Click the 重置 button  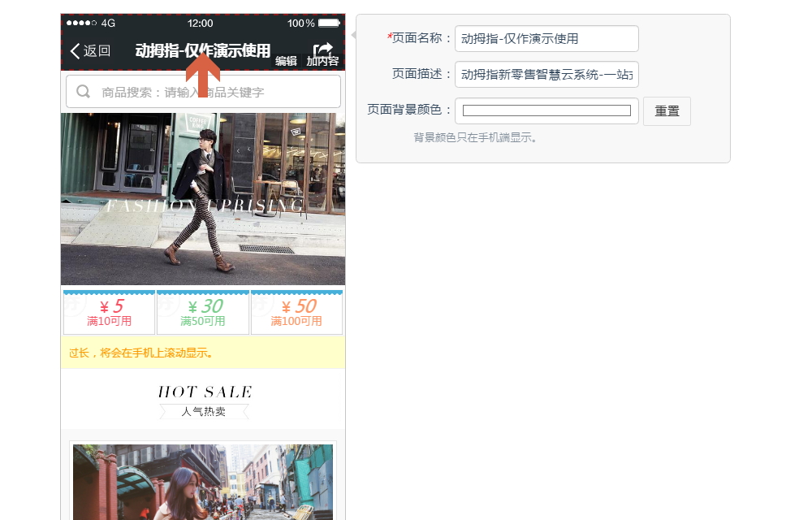(667, 110)
